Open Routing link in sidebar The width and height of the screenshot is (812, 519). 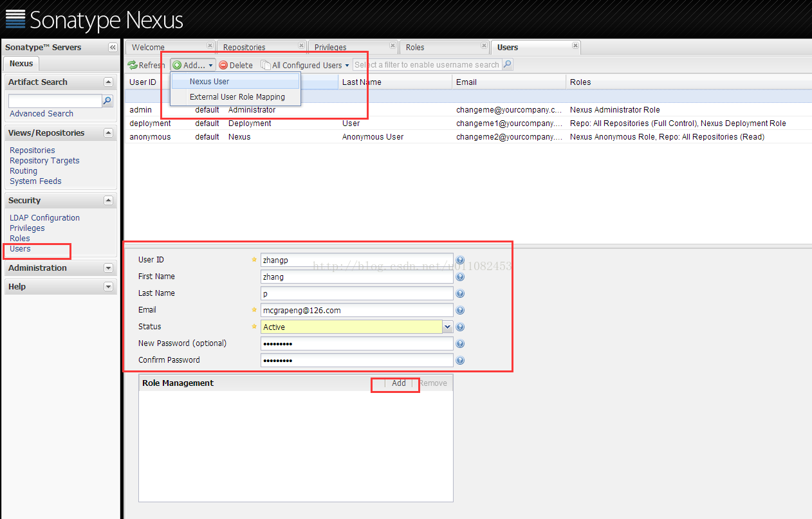tap(23, 171)
